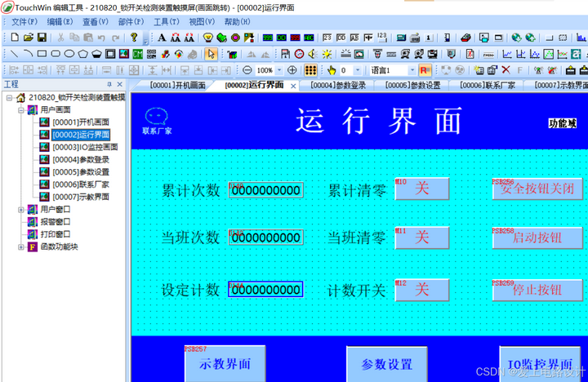Click the Open folder toolbar icon
The height and width of the screenshot is (382, 588).
[28, 37]
